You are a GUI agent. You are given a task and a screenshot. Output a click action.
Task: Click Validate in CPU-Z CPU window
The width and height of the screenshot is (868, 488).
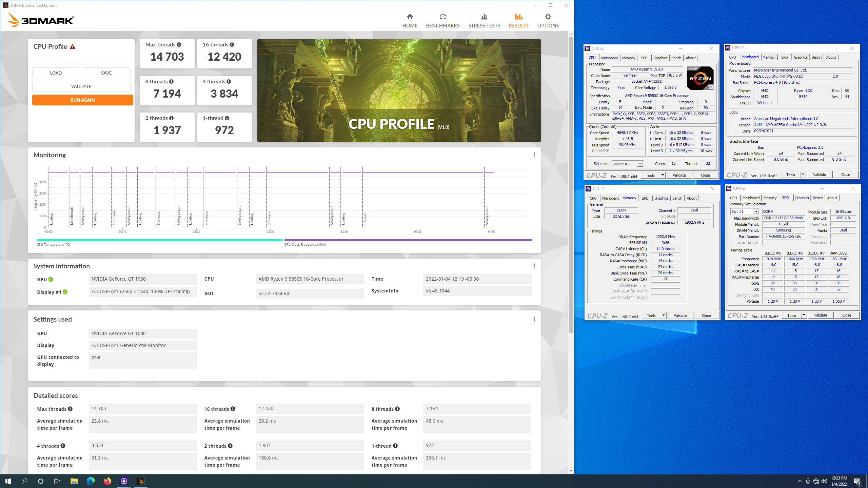[x=679, y=175]
